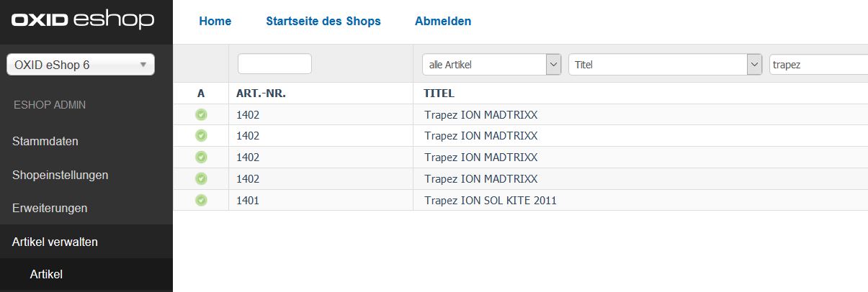Expand the Erweiterungen menu

click(50, 208)
